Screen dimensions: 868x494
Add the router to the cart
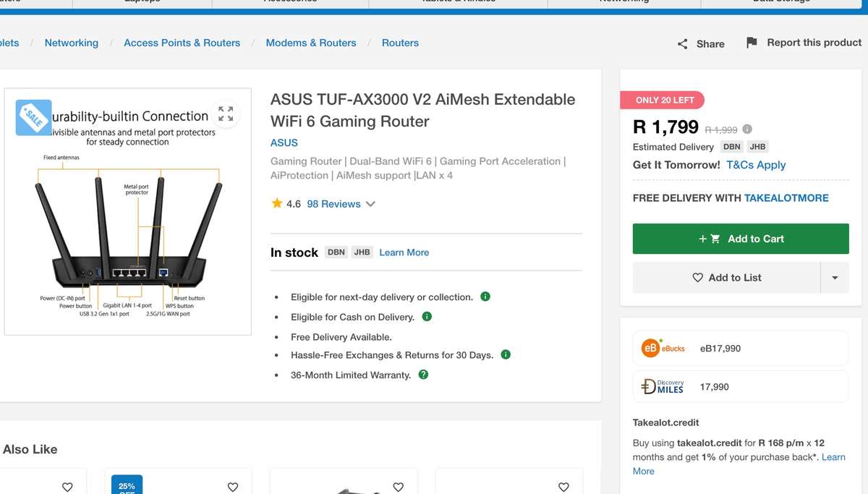740,239
